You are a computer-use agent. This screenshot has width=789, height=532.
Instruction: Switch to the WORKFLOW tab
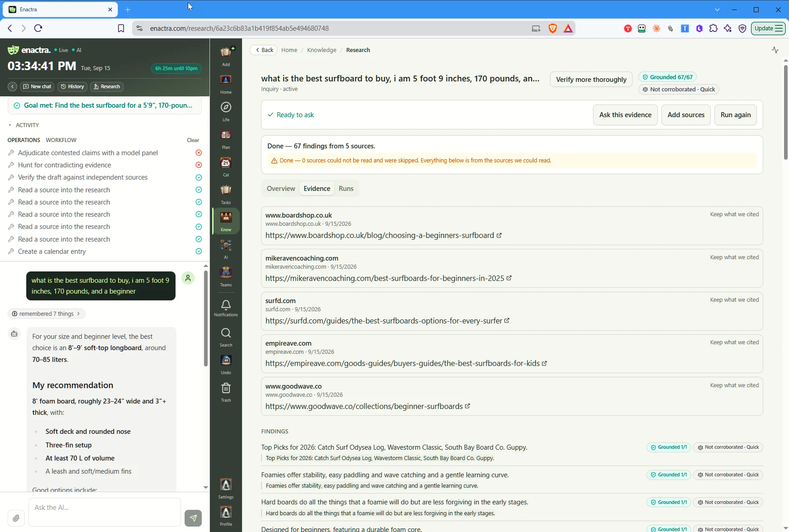tap(61, 140)
